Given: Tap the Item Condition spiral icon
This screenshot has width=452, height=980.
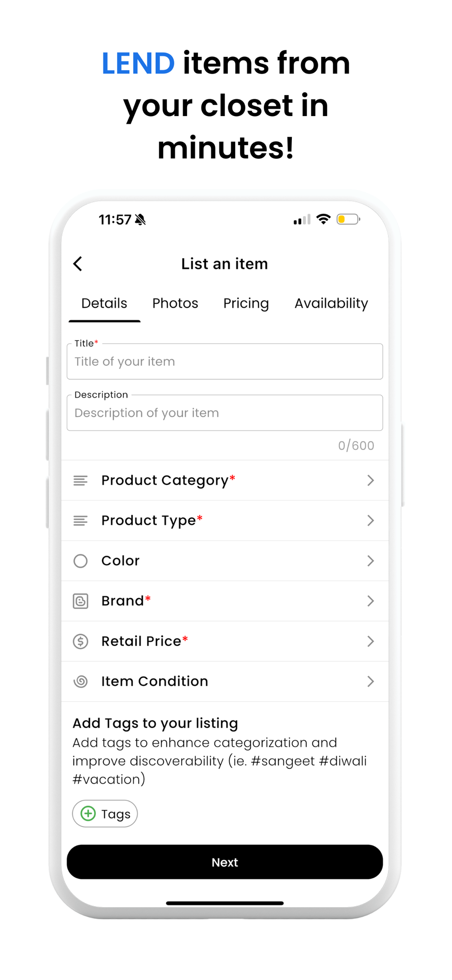Looking at the screenshot, I should tap(80, 682).
